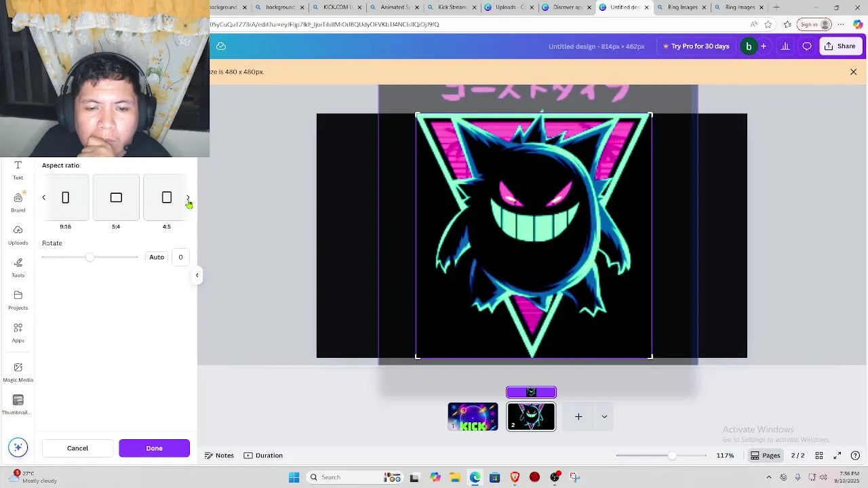Open the 117% zoom level menu
The width and height of the screenshot is (868, 488).
pos(725,455)
